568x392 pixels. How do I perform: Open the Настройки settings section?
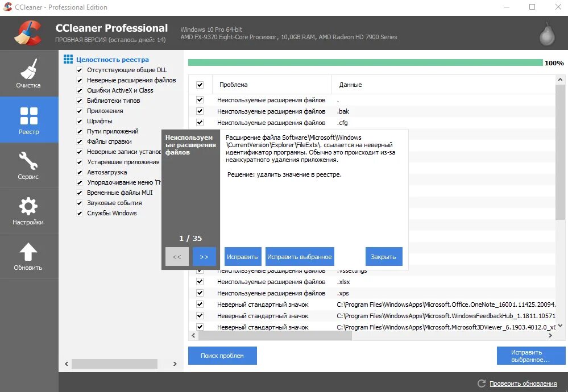(x=28, y=211)
